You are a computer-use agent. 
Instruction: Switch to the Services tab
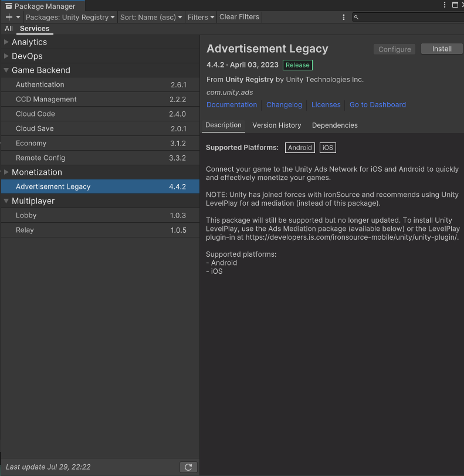(35, 29)
